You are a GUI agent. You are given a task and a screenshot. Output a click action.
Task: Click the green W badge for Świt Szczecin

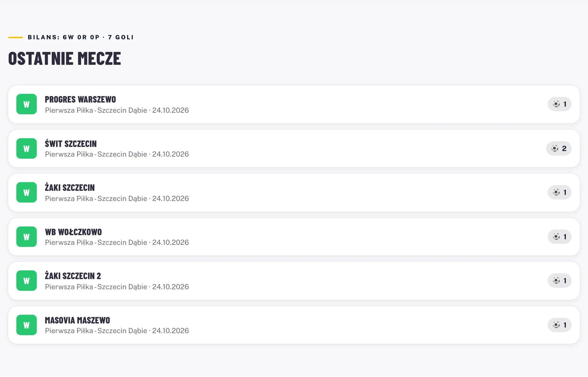click(x=26, y=148)
